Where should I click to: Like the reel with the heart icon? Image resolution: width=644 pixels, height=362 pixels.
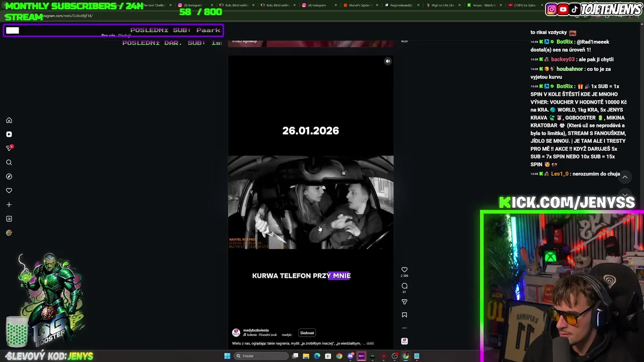pos(405,270)
